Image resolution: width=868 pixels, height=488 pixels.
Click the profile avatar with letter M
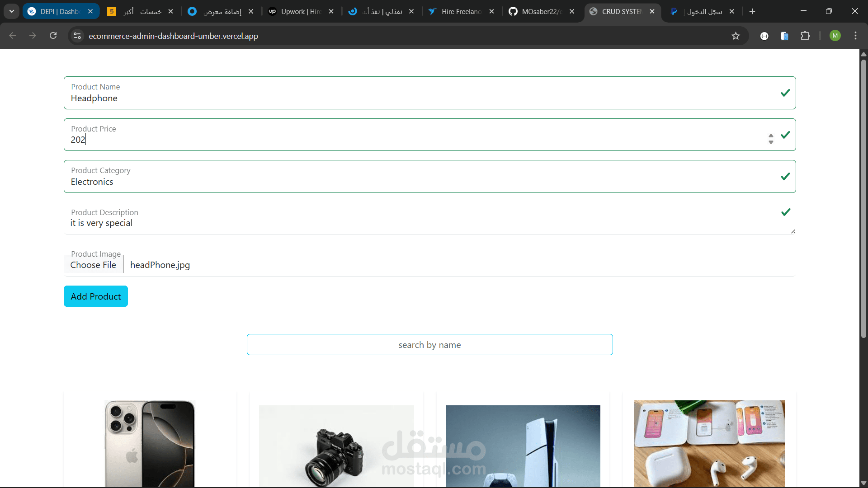point(835,36)
